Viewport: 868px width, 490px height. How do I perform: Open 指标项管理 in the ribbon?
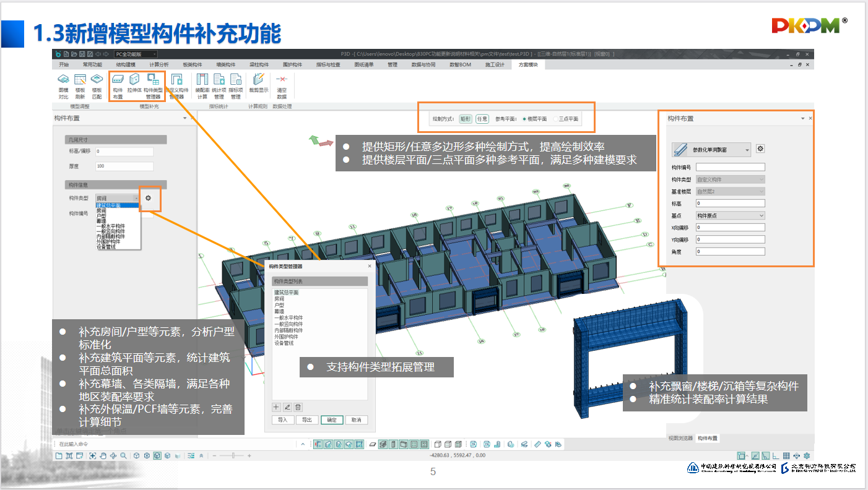pyautogui.click(x=235, y=86)
